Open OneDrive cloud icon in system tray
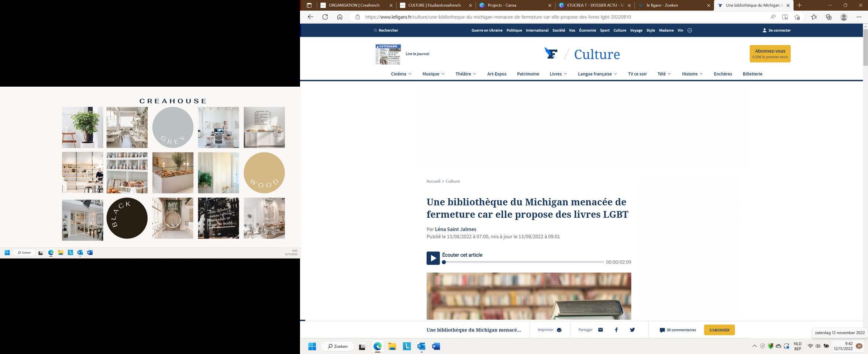Image resolution: width=868 pixels, height=354 pixels. (778, 346)
